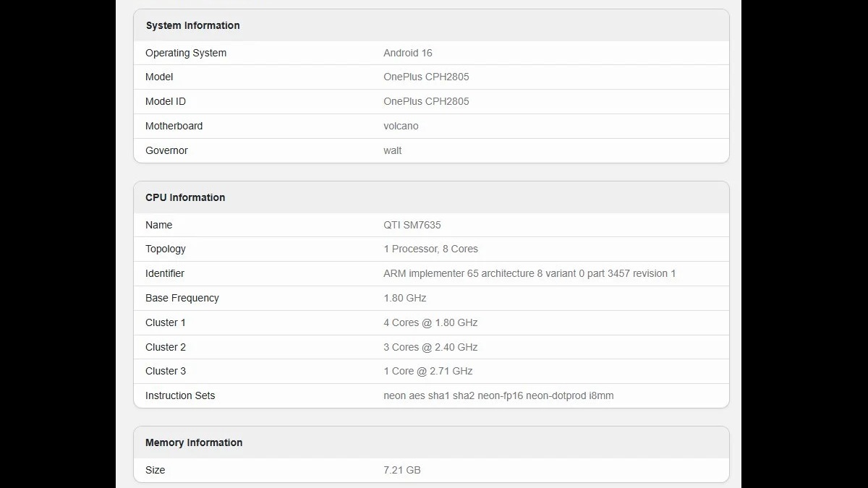Image resolution: width=868 pixels, height=488 pixels.
Task: Click the Topology row label
Action: (x=166, y=249)
